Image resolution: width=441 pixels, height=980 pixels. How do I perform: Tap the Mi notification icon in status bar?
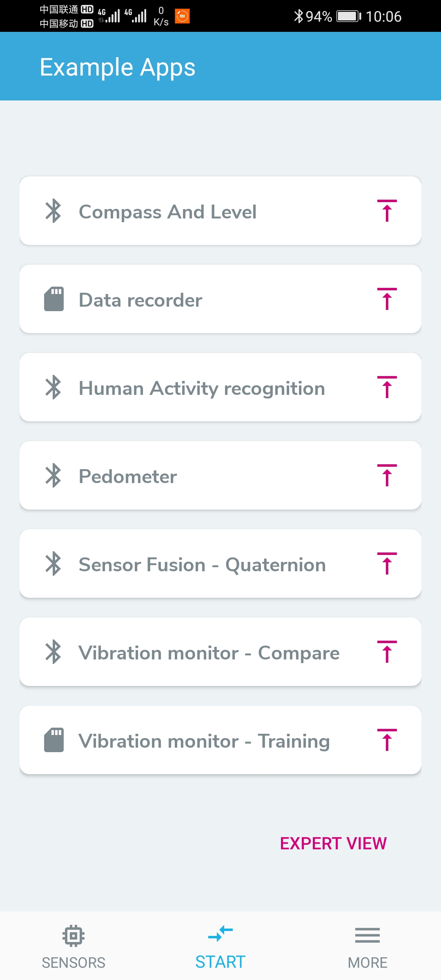[x=182, y=16]
